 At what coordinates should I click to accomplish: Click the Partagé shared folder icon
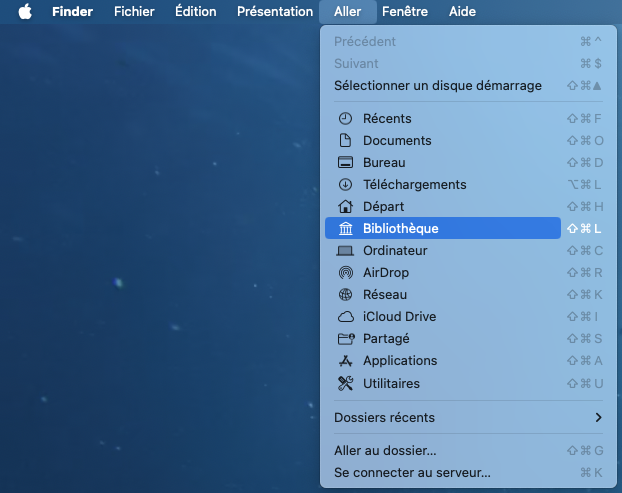pos(346,338)
